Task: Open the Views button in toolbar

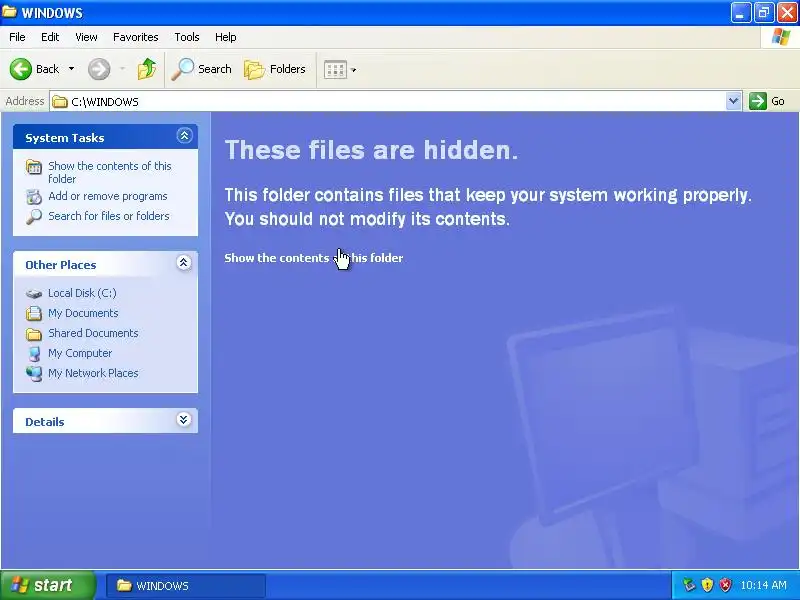Action: point(335,69)
